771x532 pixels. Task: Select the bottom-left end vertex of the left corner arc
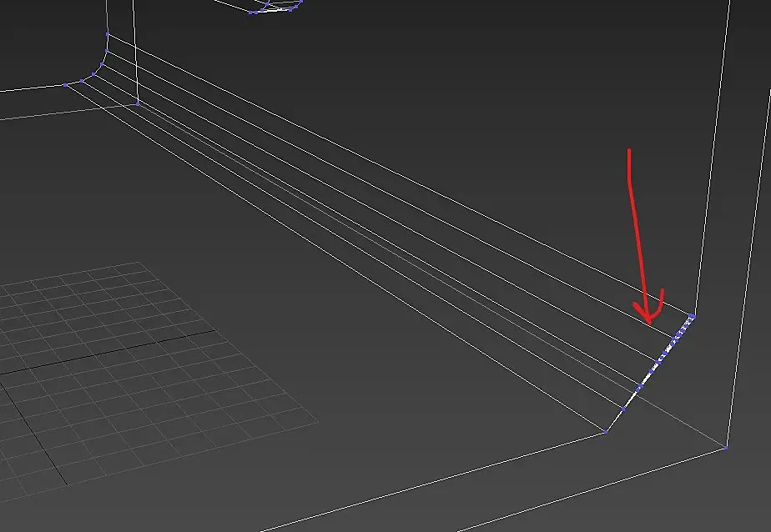tap(65, 85)
